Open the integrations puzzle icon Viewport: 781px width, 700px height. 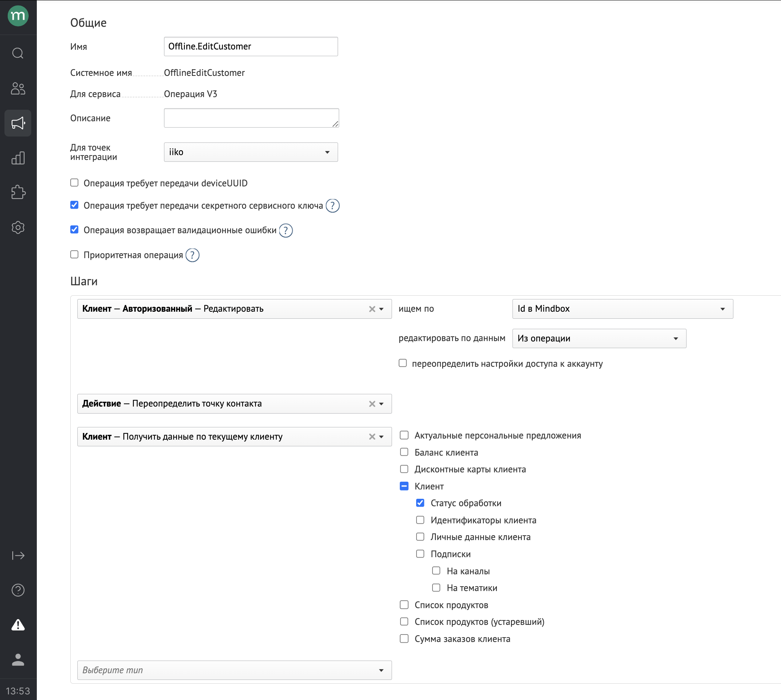18,192
